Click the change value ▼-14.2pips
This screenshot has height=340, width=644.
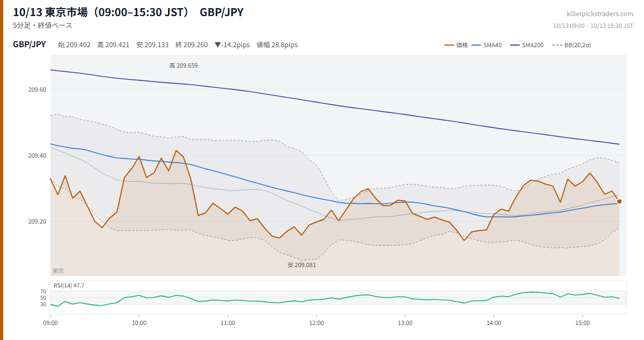tap(232, 45)
